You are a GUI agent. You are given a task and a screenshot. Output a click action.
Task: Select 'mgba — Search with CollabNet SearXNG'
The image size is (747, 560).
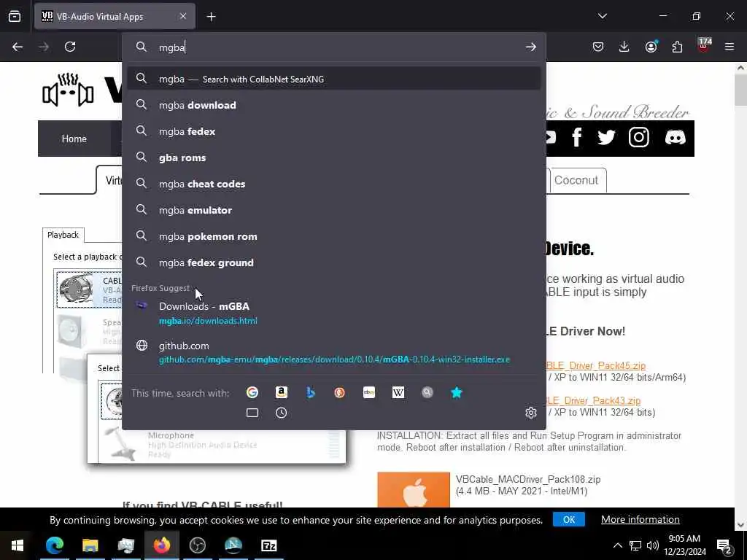pyautogui.click(x=334, y=79)
